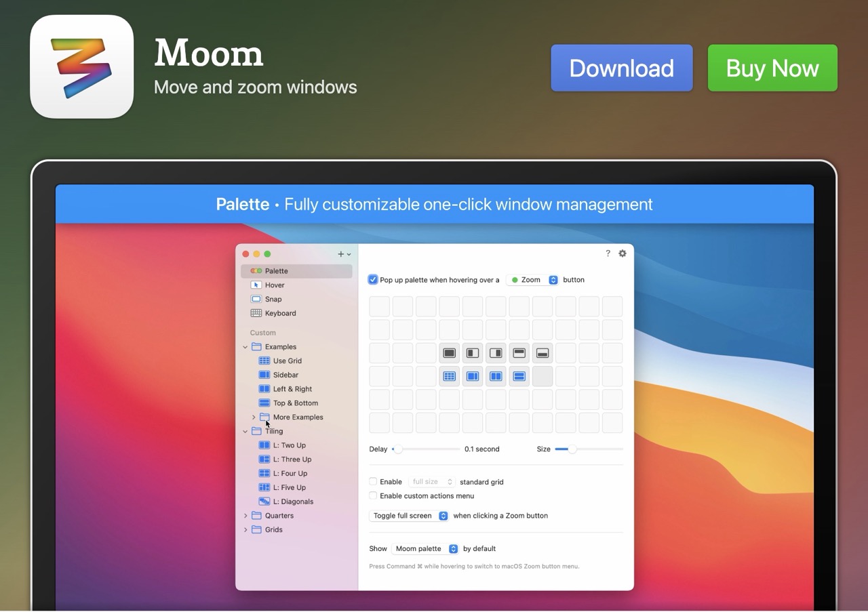Click the Keyboard icon in sidebar
868x612 pixels.
(256, 313)
